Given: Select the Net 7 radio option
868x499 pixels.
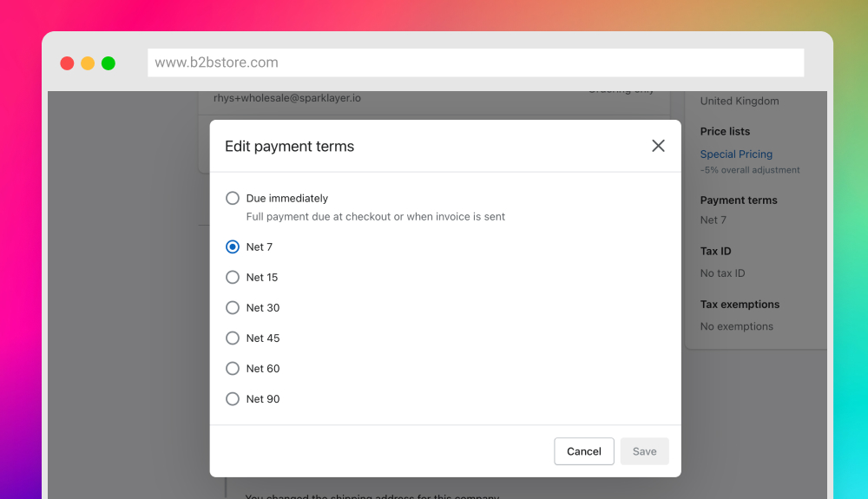Looking at the screenshot, I should point(233,246).
